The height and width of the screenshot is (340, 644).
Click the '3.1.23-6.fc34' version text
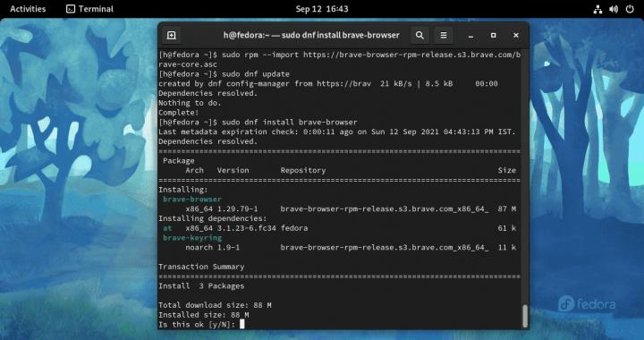(247, 228)
